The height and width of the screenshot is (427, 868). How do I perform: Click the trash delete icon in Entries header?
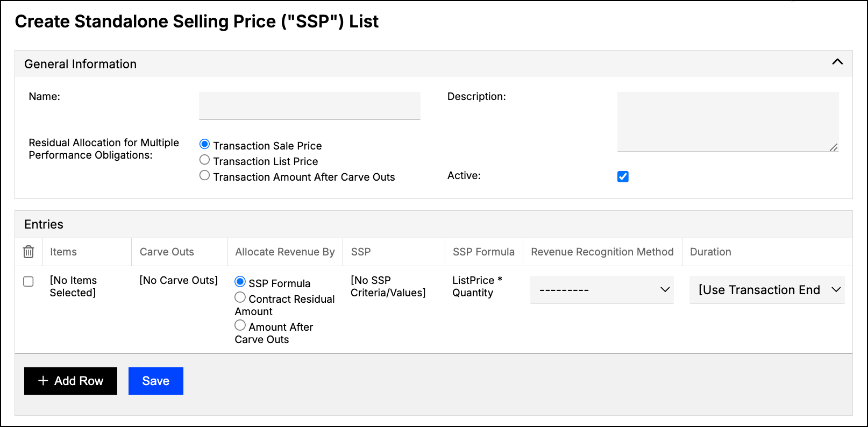29,252
